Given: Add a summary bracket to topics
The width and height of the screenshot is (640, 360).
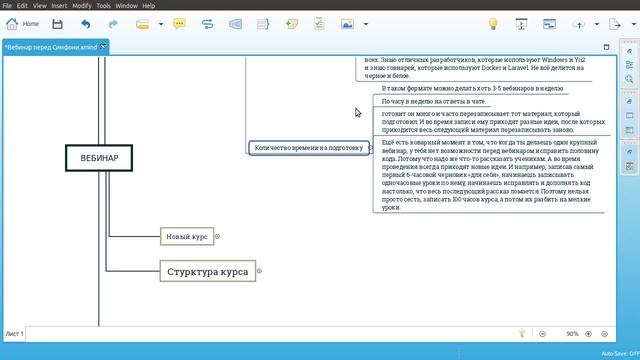Looking at the screenshot, I should (263, 24).
